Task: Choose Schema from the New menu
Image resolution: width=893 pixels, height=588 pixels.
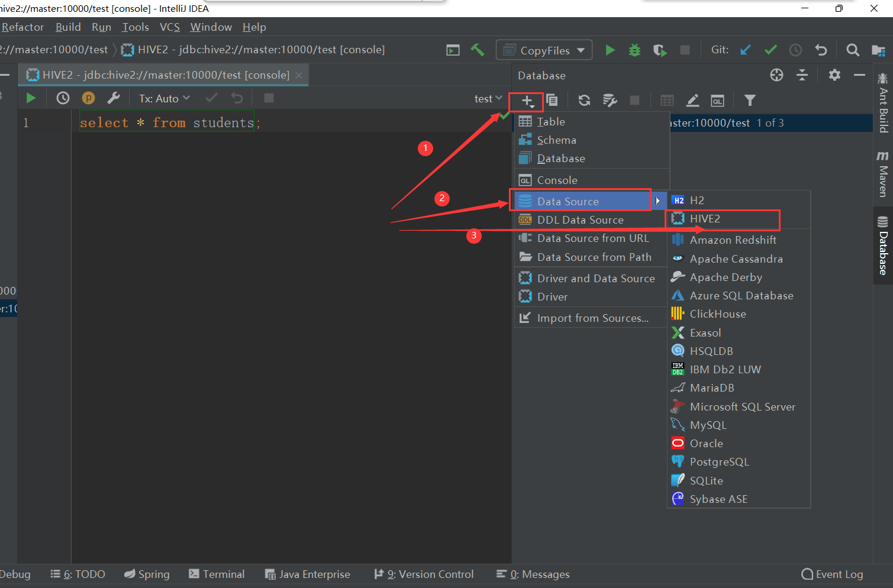Action: pyautogui.click(x=592, y=140)
